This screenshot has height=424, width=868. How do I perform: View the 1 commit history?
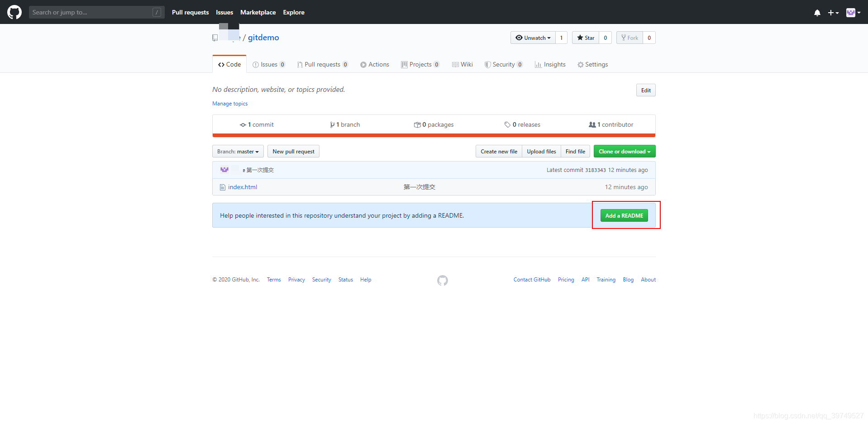257,124
